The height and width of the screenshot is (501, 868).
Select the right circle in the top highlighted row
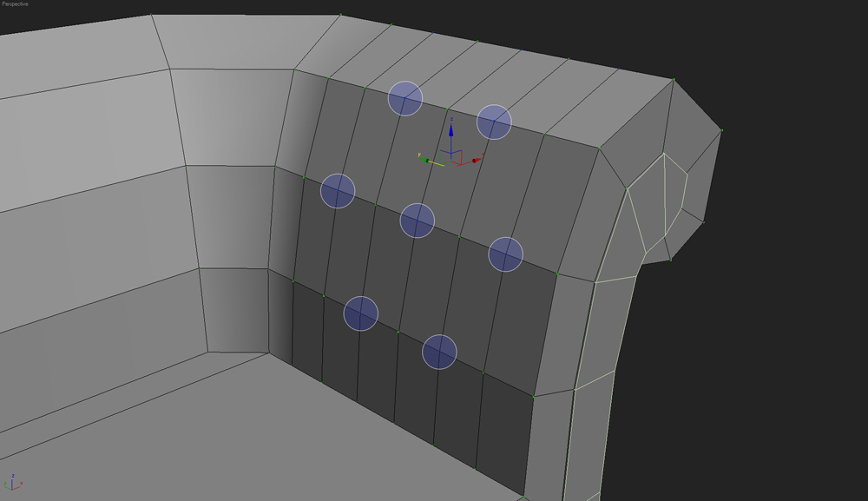[x=494, y=122]
